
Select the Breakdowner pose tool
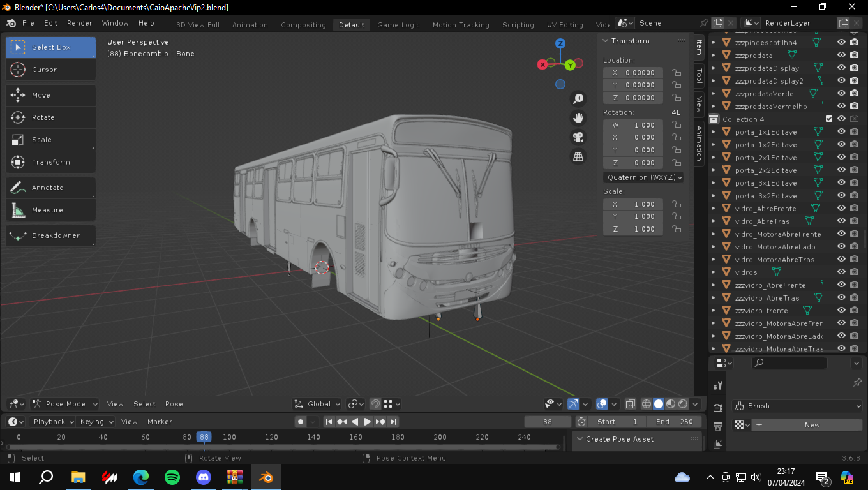point(51,235)
